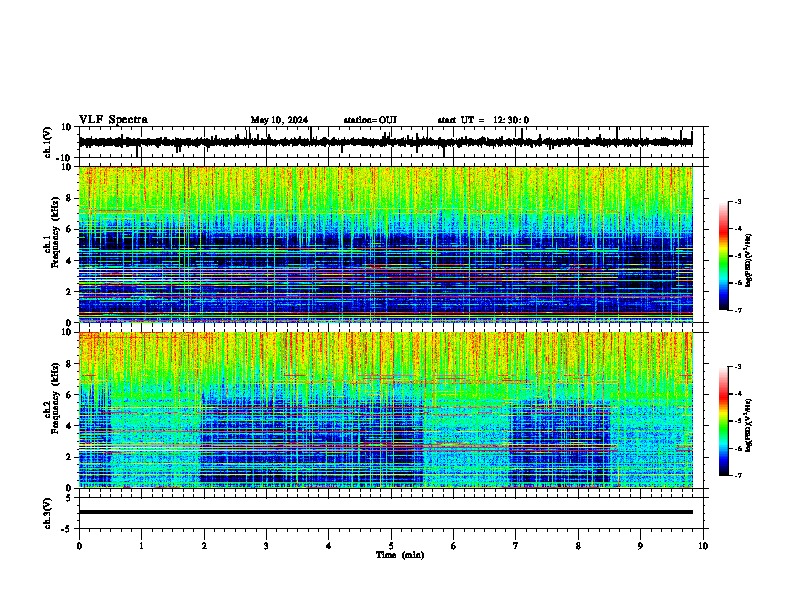
Task: Click inside the ch.2 frequency spectrogram
Action: point(385,410)
